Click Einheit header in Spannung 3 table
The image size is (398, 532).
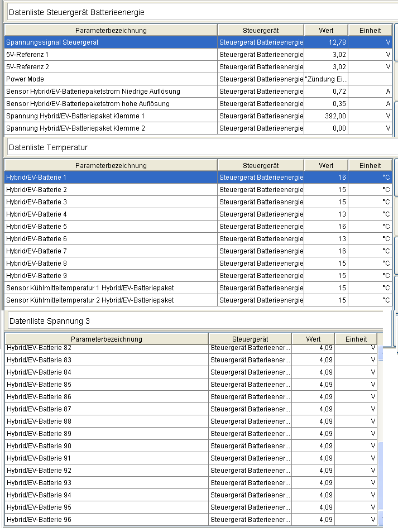click(356, 339)
